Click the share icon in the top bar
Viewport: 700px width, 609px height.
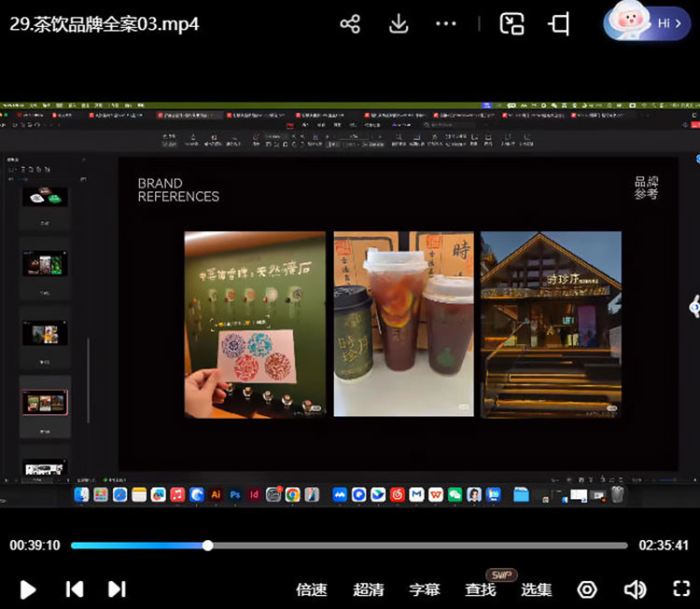[x=350, y=24]
